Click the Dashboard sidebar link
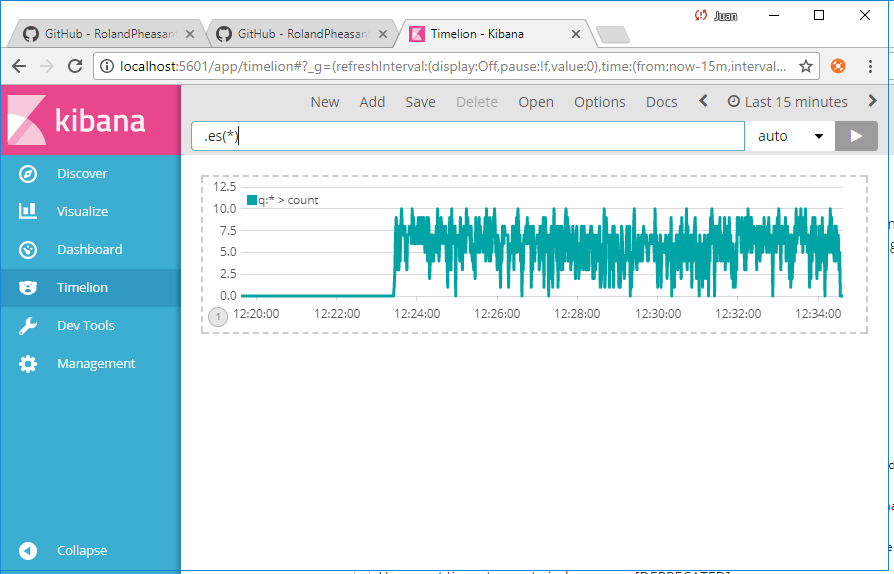The height and width of the screenshot is (574, 894). (90, 250)
